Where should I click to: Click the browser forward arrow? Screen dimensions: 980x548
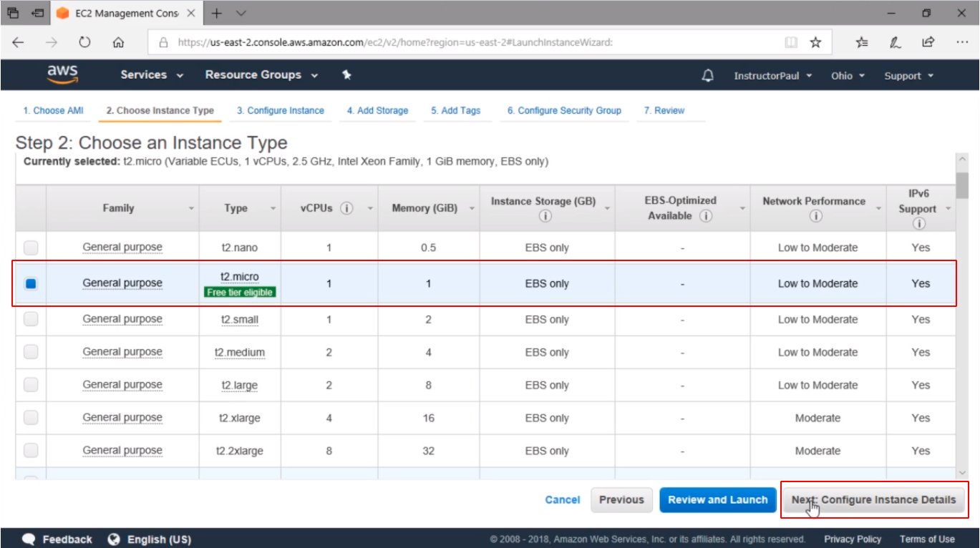(52, 42)
